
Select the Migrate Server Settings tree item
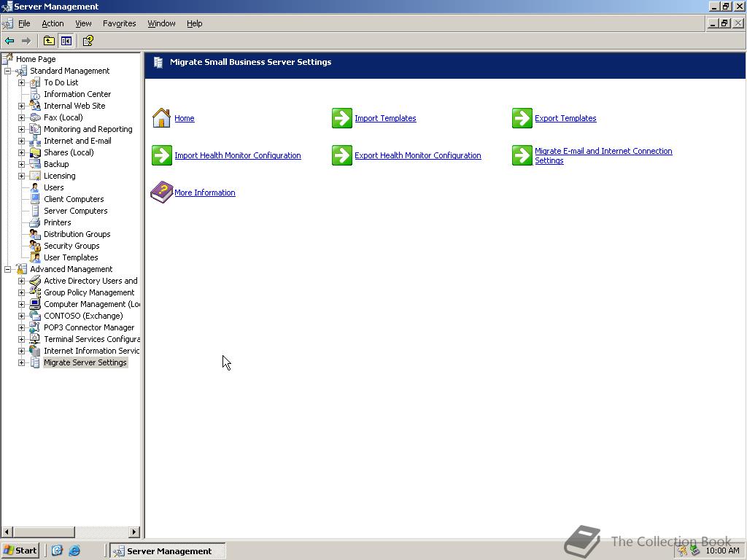click(85, 362)
